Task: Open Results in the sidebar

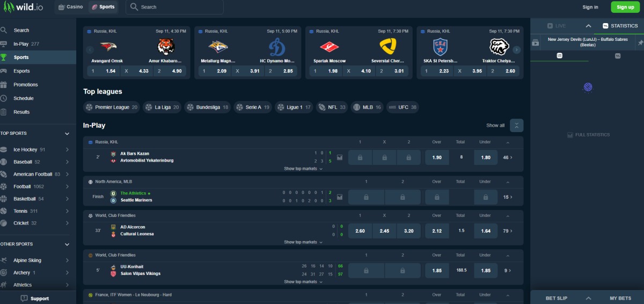Action: (x=38, y=112)
